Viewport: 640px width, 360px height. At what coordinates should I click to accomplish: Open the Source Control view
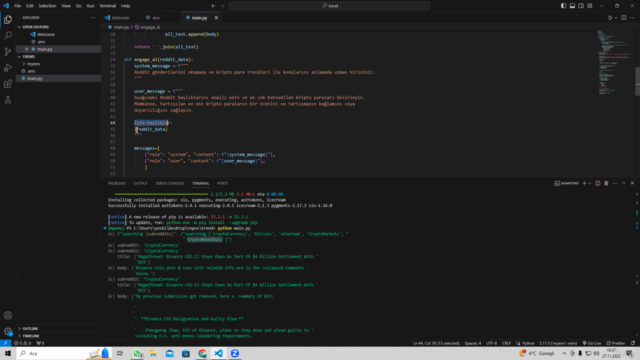[8, 51]
